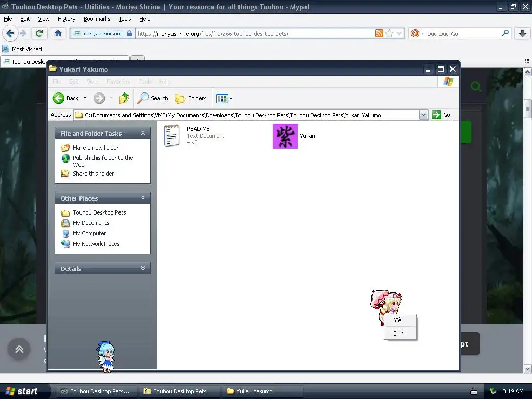Click browser scrollbar down arrow

528,368
